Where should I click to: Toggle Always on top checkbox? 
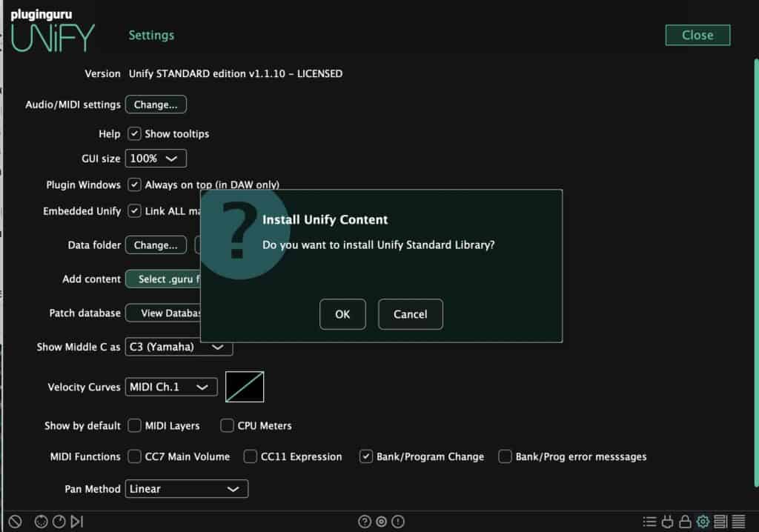tap(134, 184)
